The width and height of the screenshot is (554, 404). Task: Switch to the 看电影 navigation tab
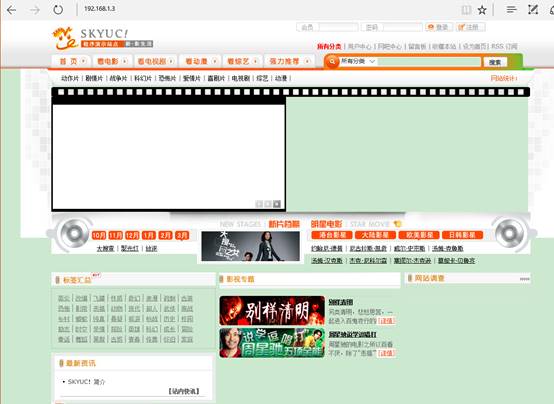(x=112, y=61)
